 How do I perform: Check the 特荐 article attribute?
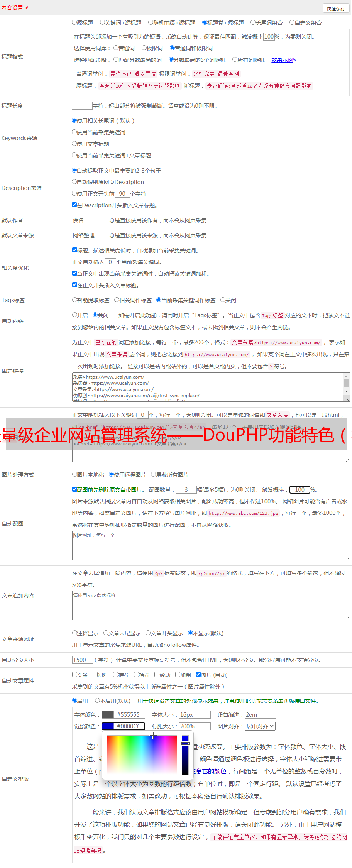pos(137,675)
